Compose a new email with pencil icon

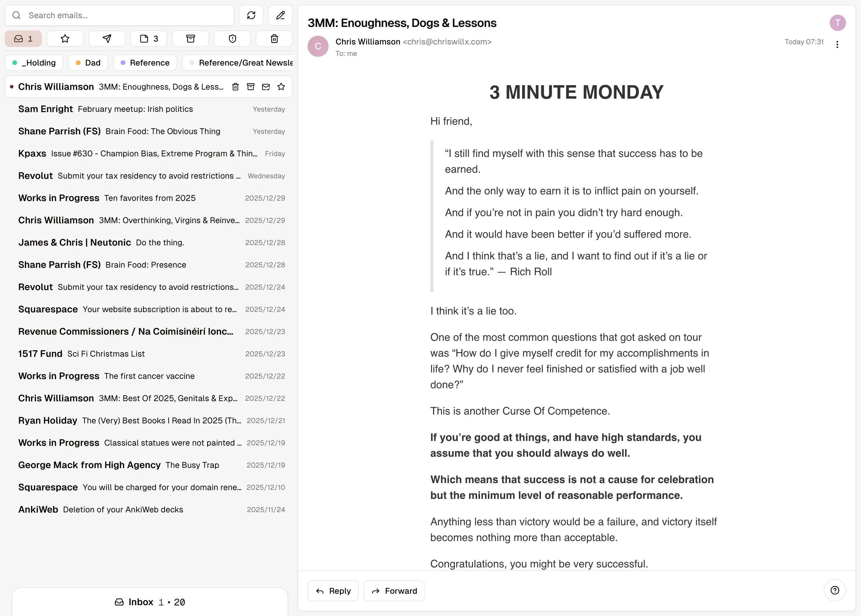coord(280,15)
